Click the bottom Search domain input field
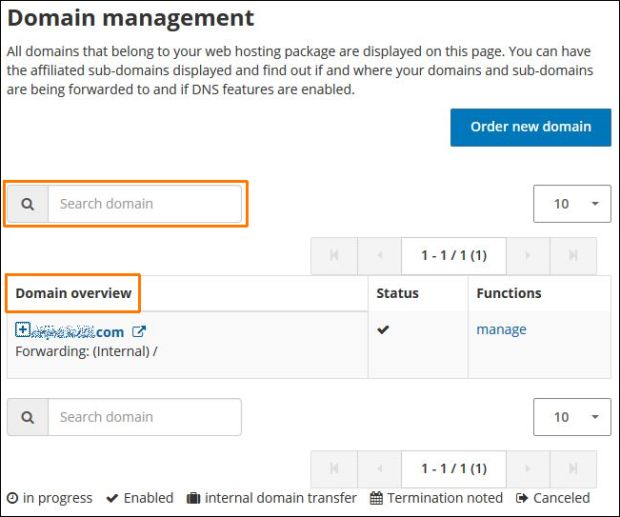Screen dimensions: 620x517 tap(144, 417)
